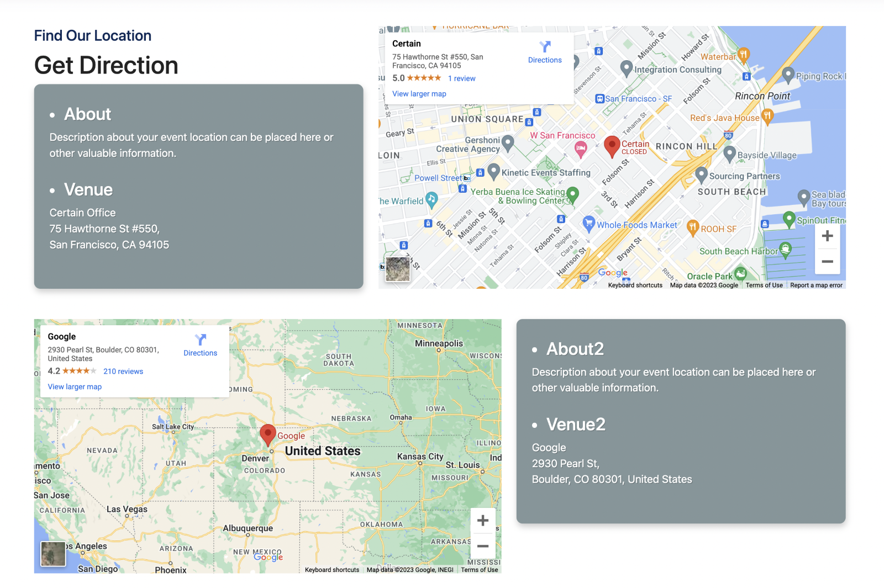Click the W San Francisco hotel pin
Viewport: 884px width, 588px height.
pos(581,149)
